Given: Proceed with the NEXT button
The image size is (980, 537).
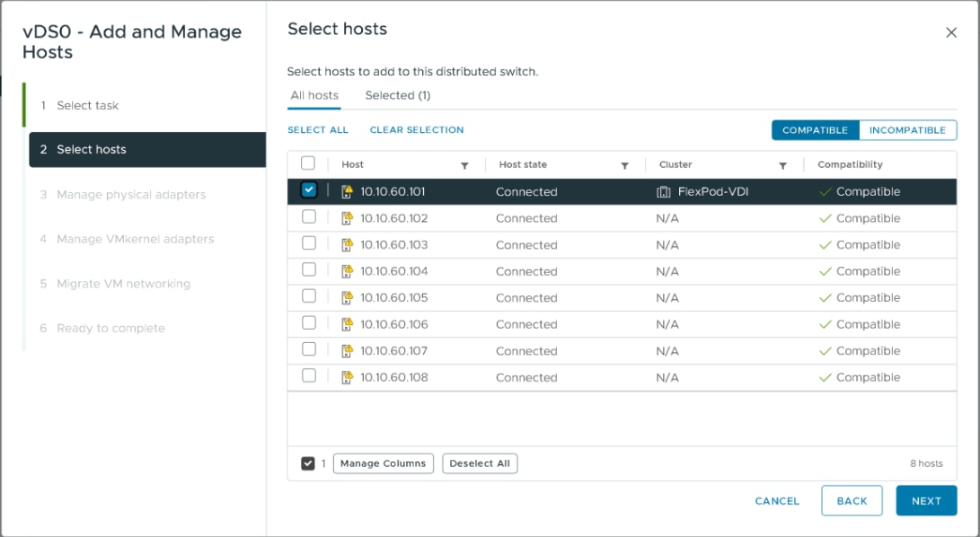Looking at the screenshot, I should point(926,501).
